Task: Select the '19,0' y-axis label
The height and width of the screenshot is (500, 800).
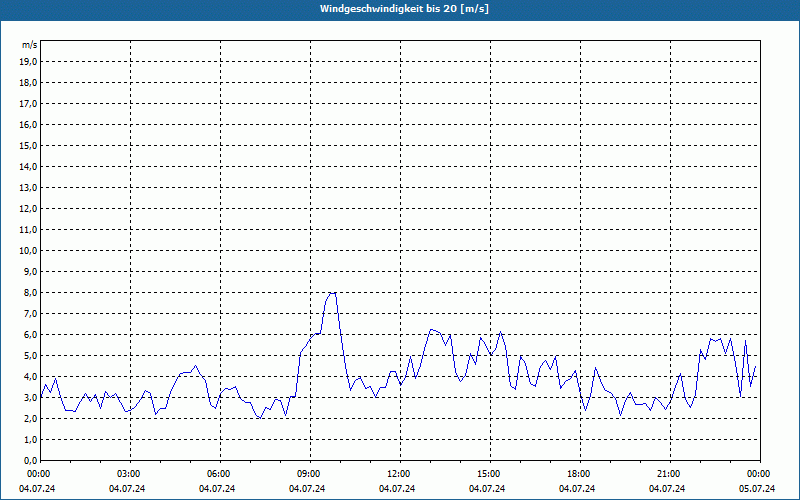Action: click(29, 62)
